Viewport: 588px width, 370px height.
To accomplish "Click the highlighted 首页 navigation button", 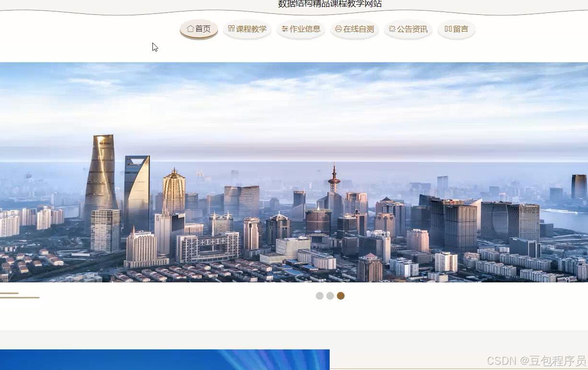I will click(198, 29).
